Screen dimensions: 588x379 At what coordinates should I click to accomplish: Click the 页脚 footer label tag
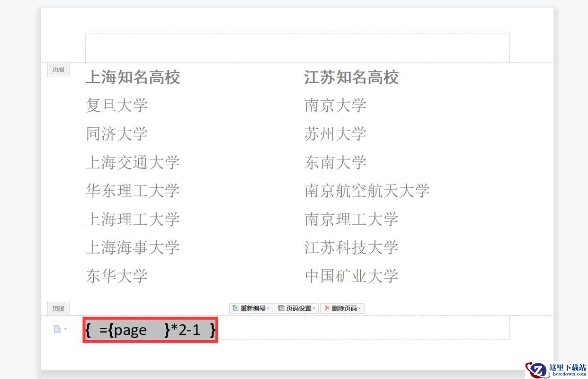pyautogui.click(x=58, y=308)
